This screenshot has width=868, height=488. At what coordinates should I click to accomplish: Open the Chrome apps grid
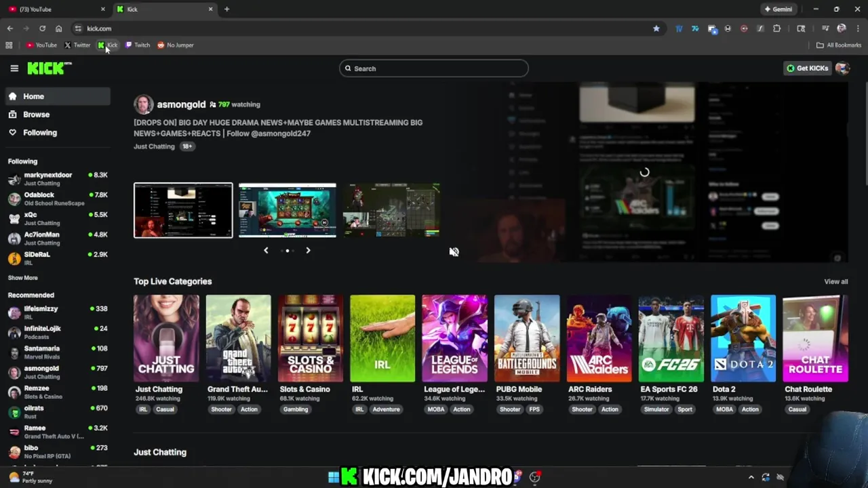tap(9, 45)
